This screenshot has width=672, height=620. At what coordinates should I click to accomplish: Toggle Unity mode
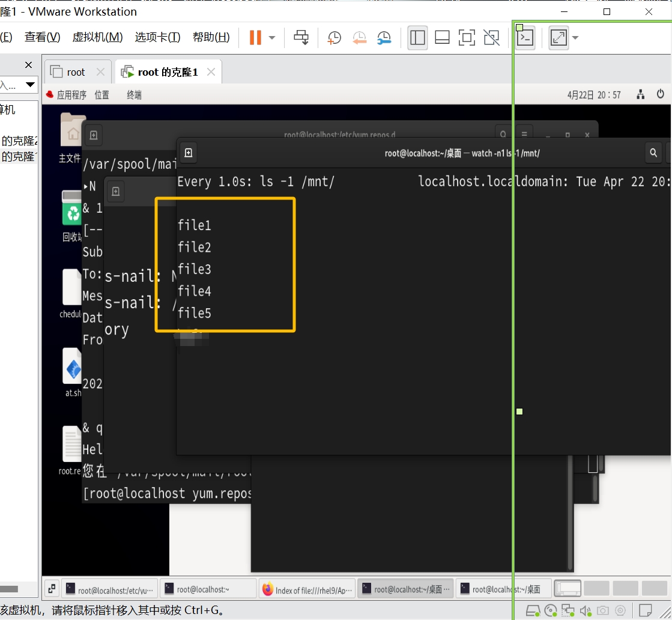click(492, 38)
